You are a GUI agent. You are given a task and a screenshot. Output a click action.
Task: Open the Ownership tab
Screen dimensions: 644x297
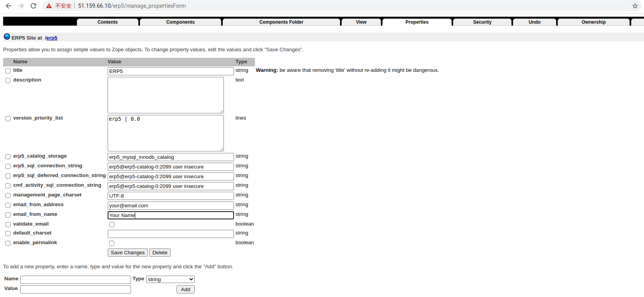[x=593, y=22]
